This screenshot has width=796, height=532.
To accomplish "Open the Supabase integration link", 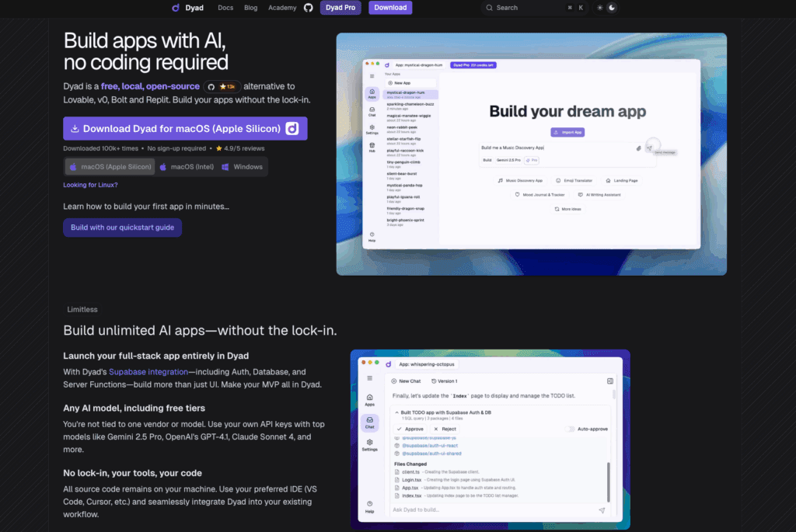I will click(x=148, y=372).
